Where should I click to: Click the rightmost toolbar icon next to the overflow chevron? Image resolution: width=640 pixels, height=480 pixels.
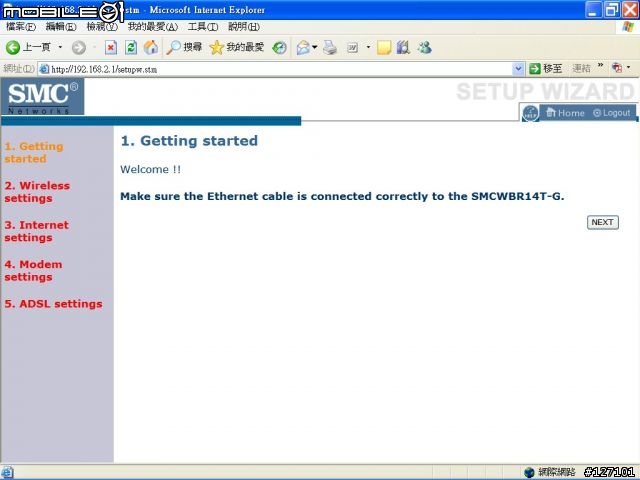click(617, 68)
